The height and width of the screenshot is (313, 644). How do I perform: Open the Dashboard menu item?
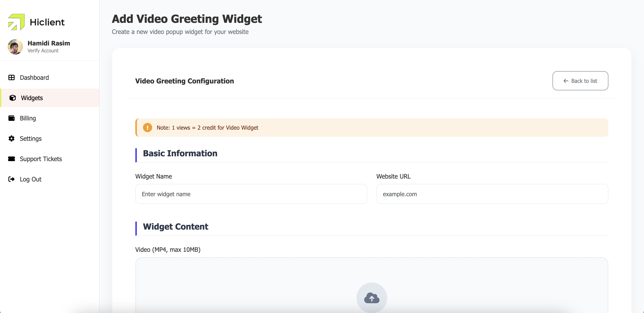(50, 77)
